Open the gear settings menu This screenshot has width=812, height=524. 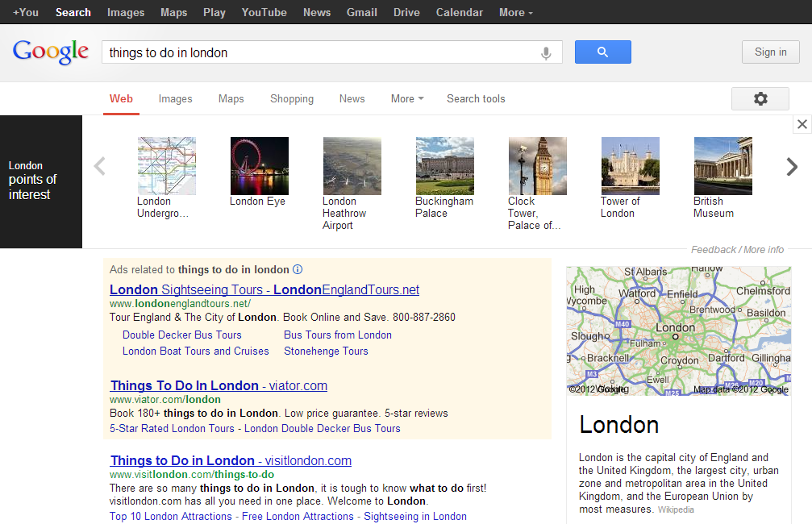pos(760,98)
